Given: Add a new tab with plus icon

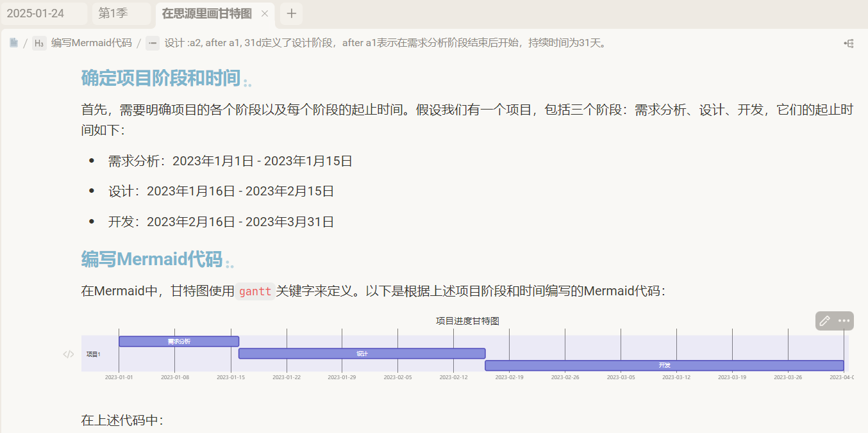Looking at the screenshot, I should coord(291,13).
